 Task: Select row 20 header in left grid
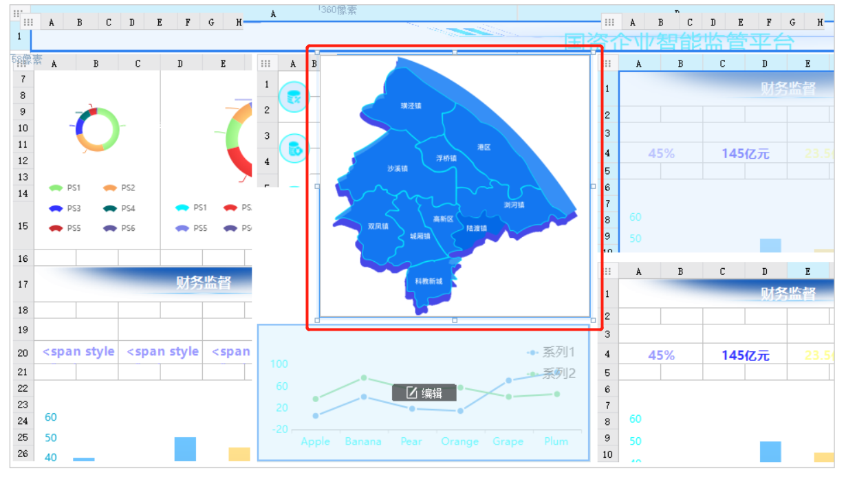23,352
